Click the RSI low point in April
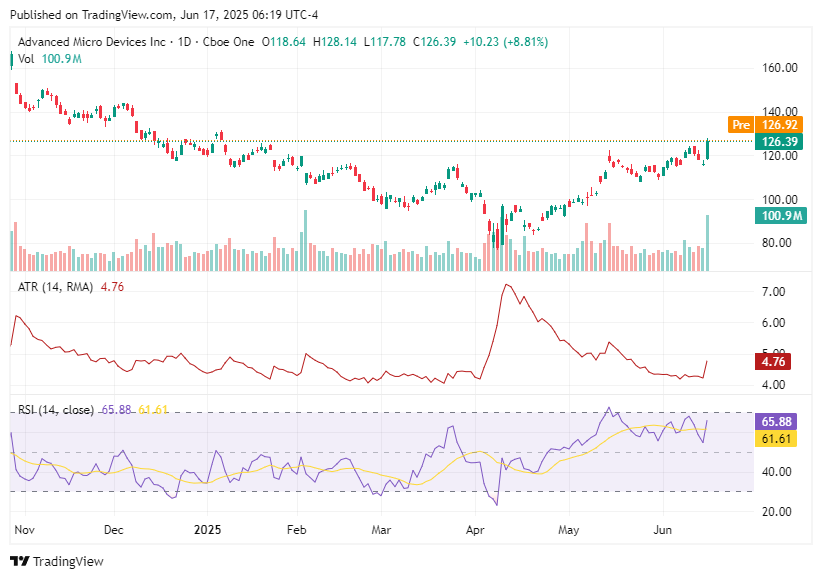The width and height of the screenshot is (822, 579). [496, 505]
